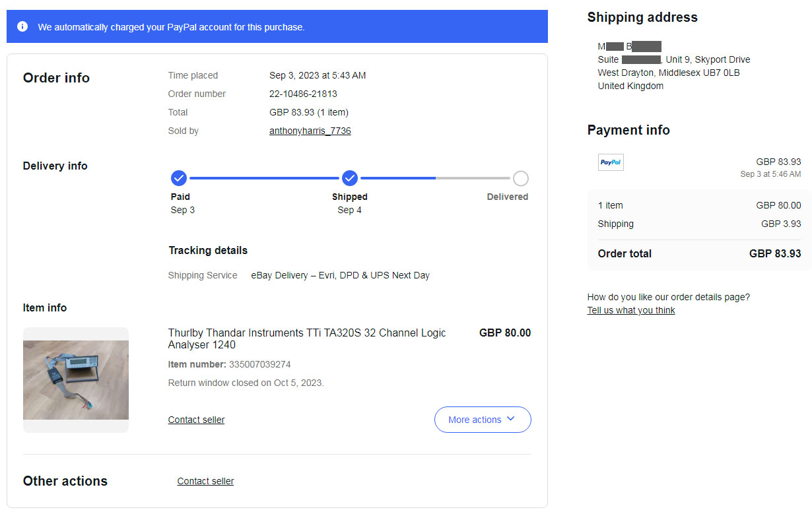Screen dimensions: 812x514
Task: Click the order number 22-10486-21813
Action: [303, 94]
